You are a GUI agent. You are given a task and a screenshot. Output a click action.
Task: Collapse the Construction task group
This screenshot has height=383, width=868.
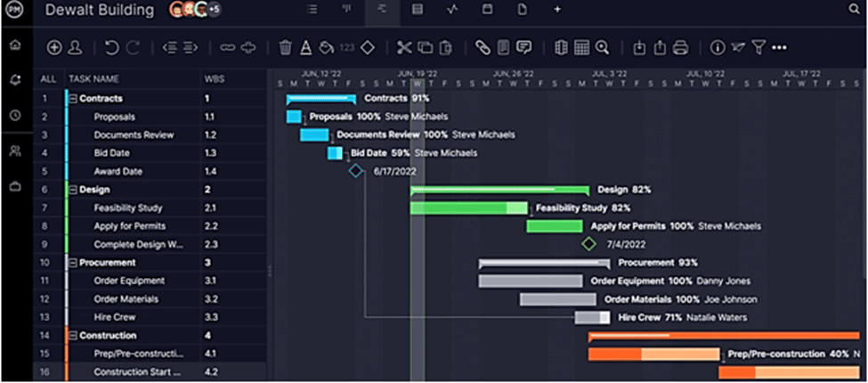73,336
